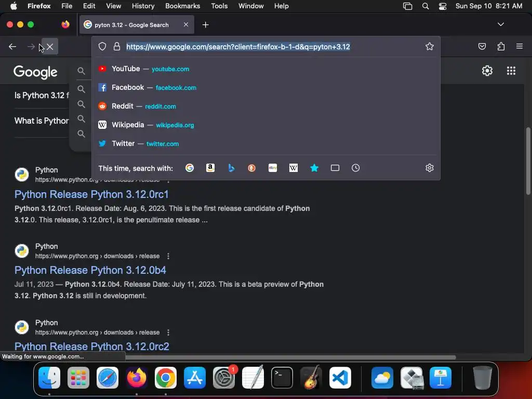Click the vertical page scrollbar
This screenshot has height=399, width=532.
click(528, 161)
